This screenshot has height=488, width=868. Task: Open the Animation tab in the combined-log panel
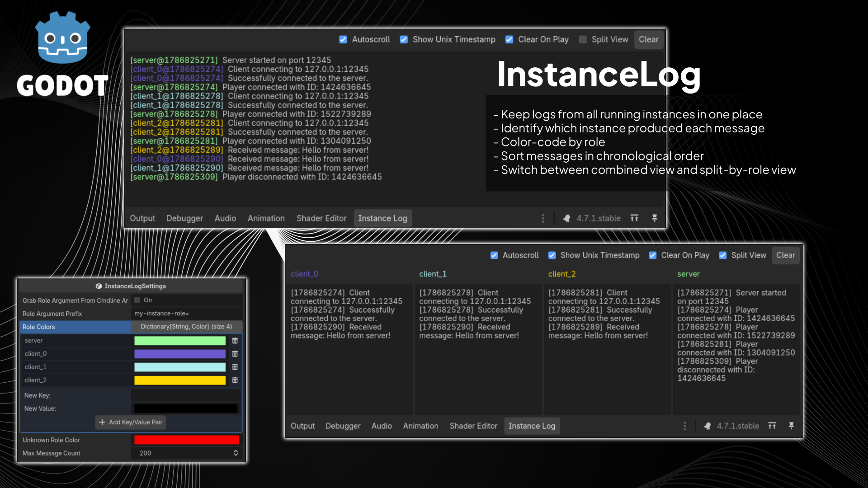click(266, 218)
